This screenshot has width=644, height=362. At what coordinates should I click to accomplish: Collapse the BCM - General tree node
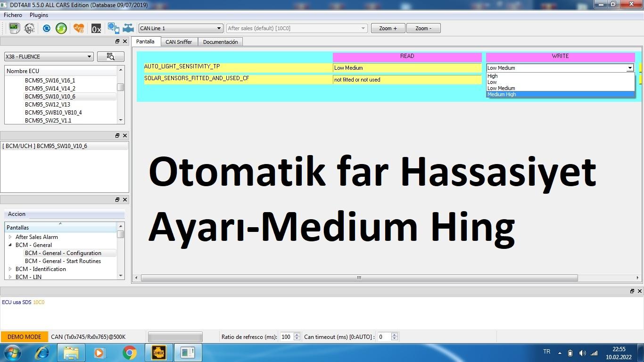[10, 245]
